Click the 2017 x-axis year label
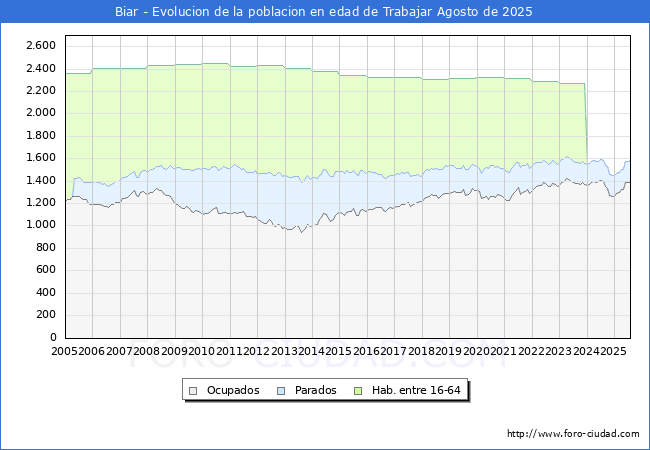Viewport: 650px width, 450px height. tap(394, 351)
